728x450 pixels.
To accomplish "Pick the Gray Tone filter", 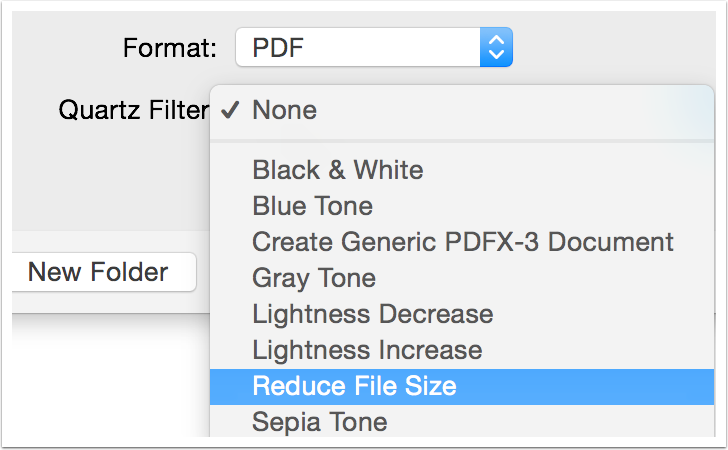I will (313, 278).
